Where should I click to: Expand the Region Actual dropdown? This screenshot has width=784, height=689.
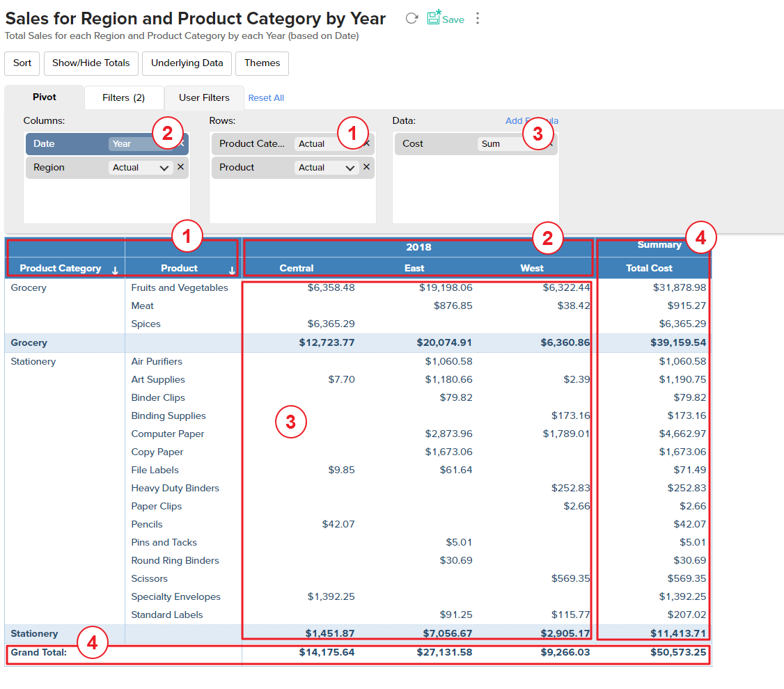[164, 168]
